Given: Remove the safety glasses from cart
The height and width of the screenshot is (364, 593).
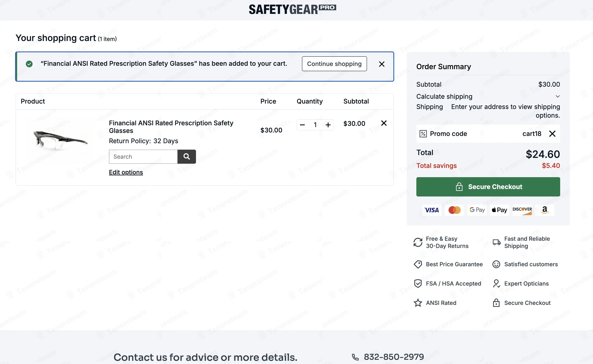Looking at the screenshot, I should (384, 123).
